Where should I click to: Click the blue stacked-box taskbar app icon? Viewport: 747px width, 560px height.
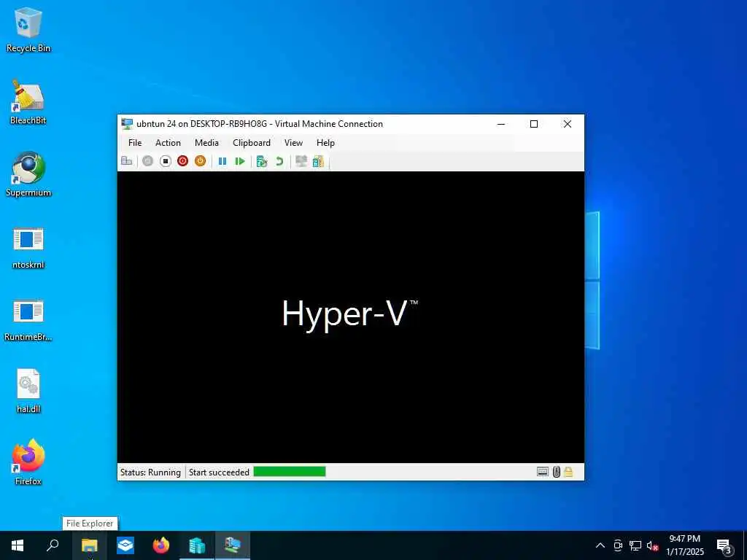point(125,545)
